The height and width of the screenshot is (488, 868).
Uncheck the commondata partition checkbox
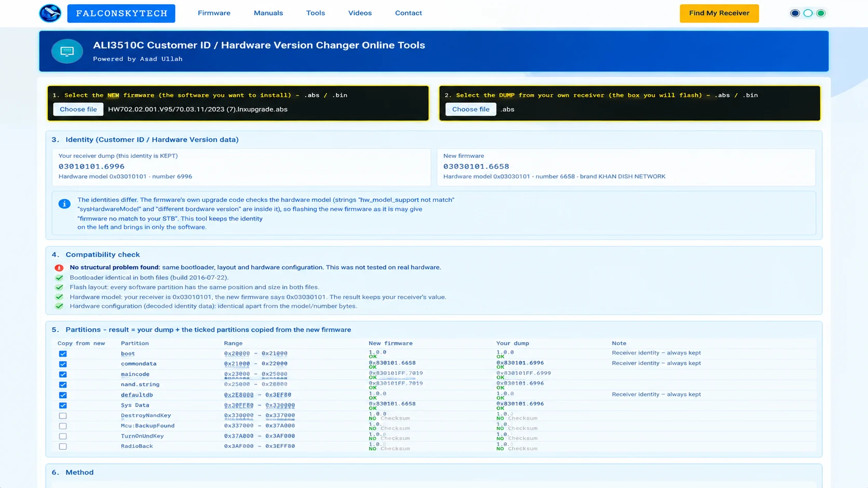(x=63, y=364)
